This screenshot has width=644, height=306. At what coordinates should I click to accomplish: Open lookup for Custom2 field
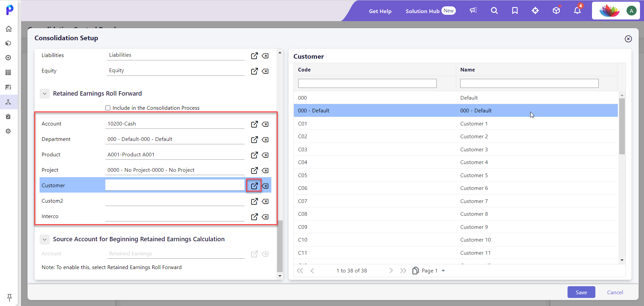coord(255,201)
